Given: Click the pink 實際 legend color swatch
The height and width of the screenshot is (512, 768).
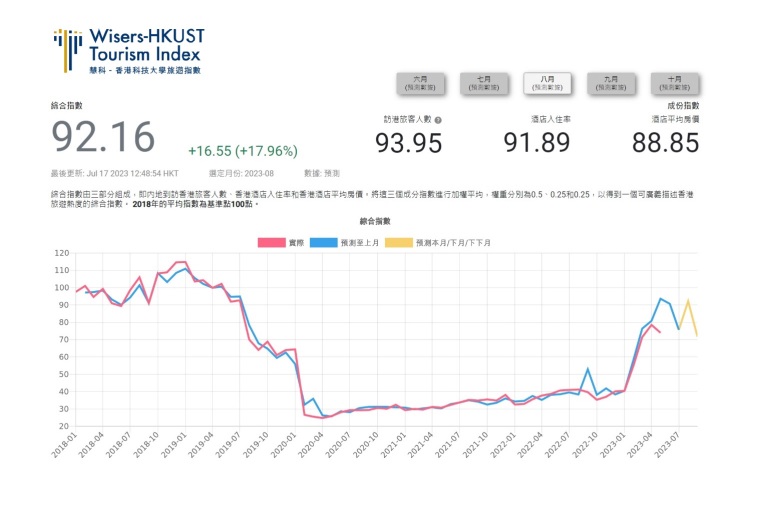Looking at the screenshot, I should [271, 242].
